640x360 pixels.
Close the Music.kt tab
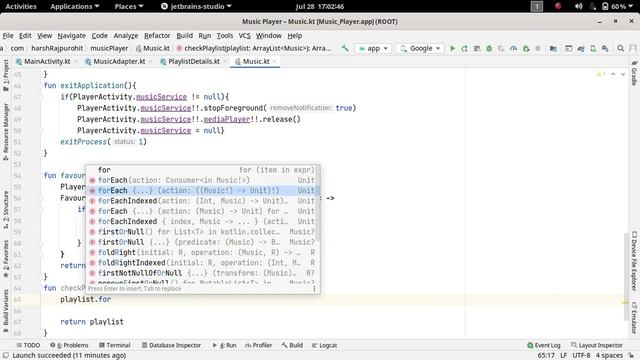click(275, 61)
